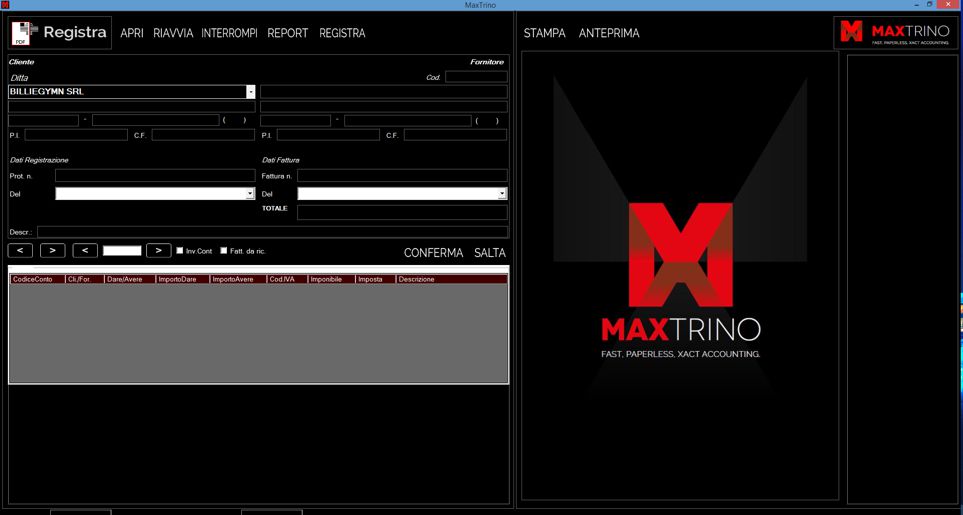Select RIAVVIA in the top menu
Screen dimensions: 963x515
(173, 33)
